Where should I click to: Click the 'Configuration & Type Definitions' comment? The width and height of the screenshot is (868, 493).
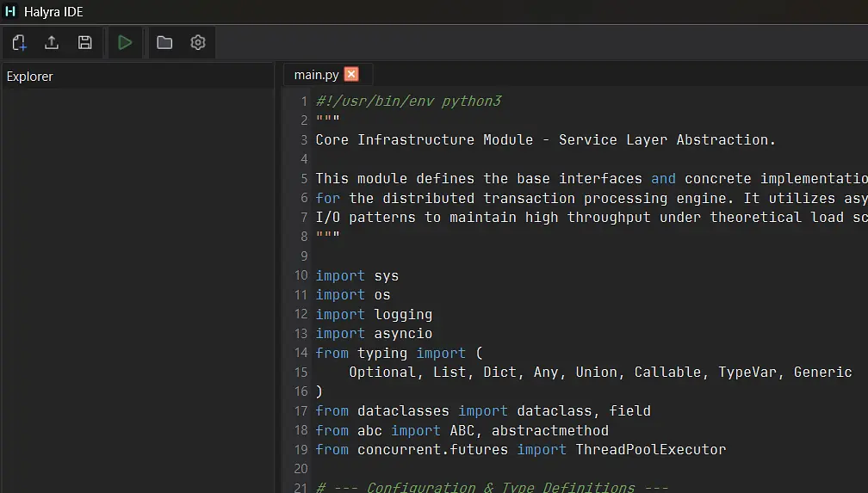click(499, 487)
